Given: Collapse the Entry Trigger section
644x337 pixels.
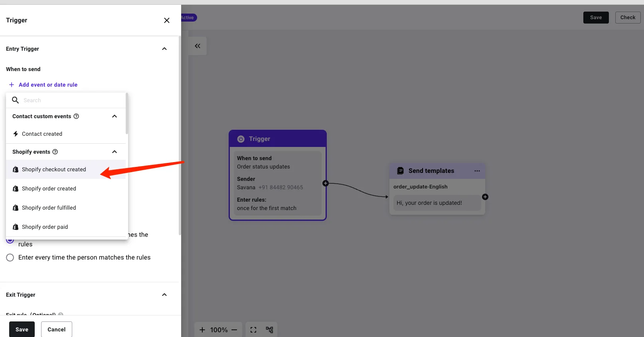Looking at the screenshot, I should (x=164, y=49).
